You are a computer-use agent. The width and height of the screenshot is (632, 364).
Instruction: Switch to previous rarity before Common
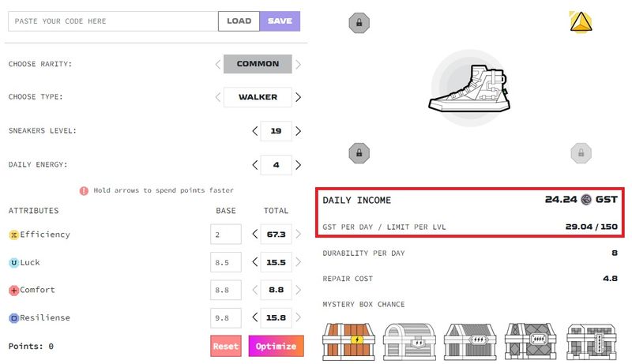[218, 65]
